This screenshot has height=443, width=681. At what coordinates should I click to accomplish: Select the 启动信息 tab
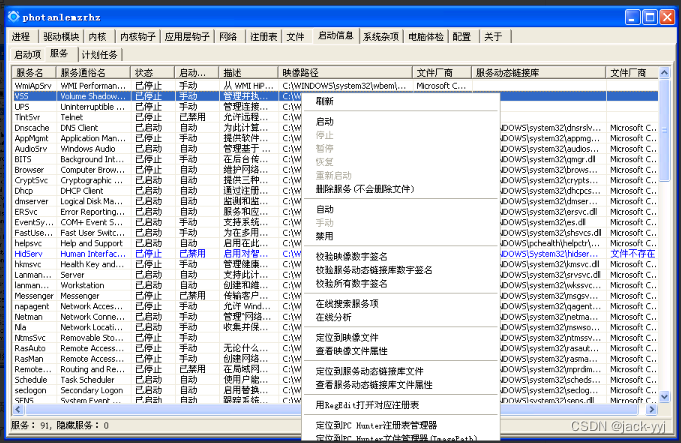coord(336,36)
